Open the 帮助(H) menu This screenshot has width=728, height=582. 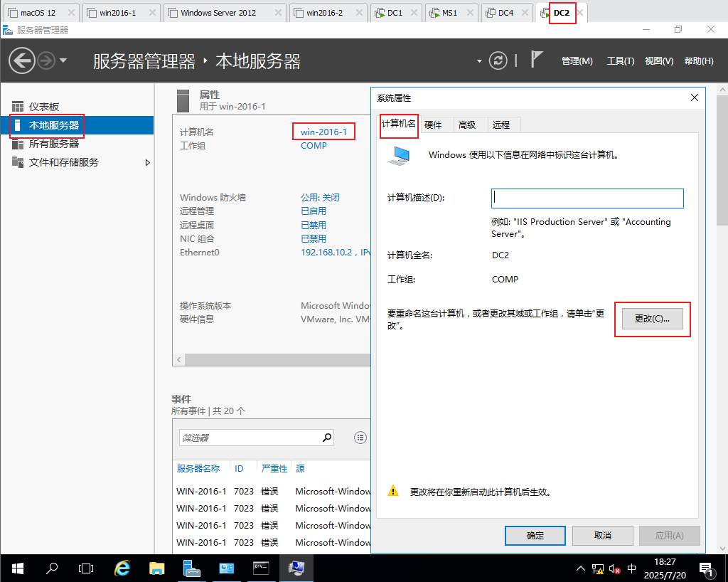(x=698, y=61)
